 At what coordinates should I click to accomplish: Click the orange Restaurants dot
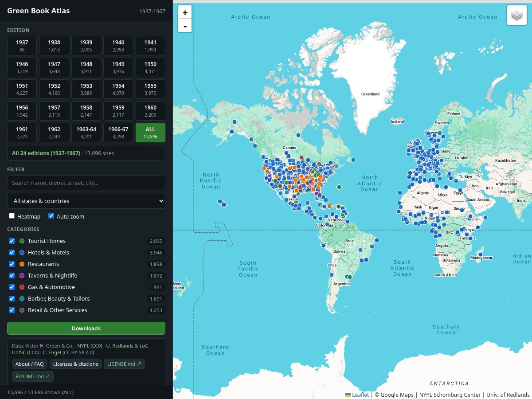22,264
